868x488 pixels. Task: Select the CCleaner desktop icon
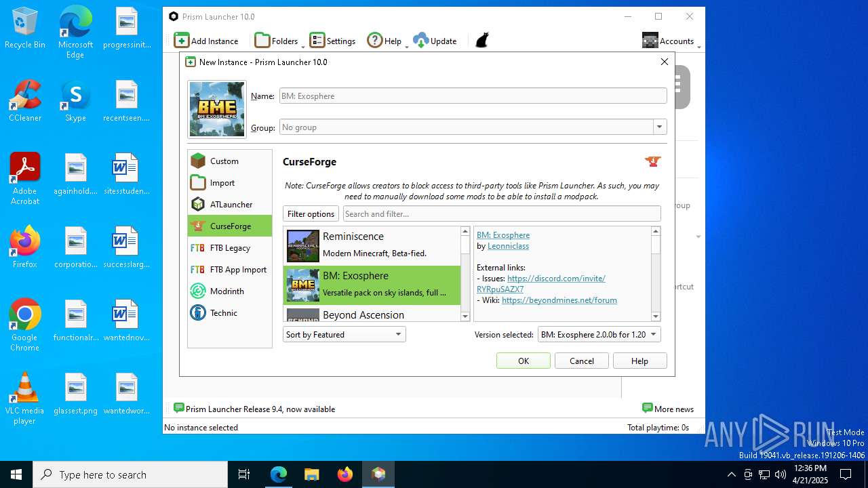click(x=25, y=102)
